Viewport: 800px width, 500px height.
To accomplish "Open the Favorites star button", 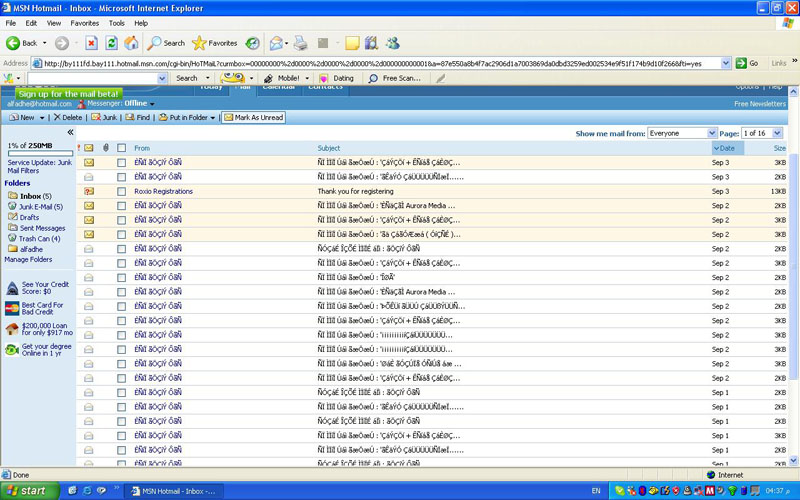I will click(x=215, y=43).
